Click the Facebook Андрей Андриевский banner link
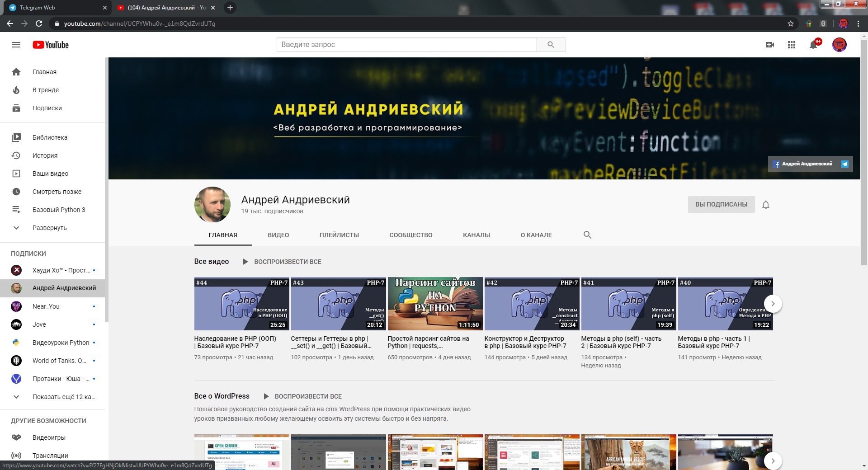868x470 pixels. (x=803, y=164)
